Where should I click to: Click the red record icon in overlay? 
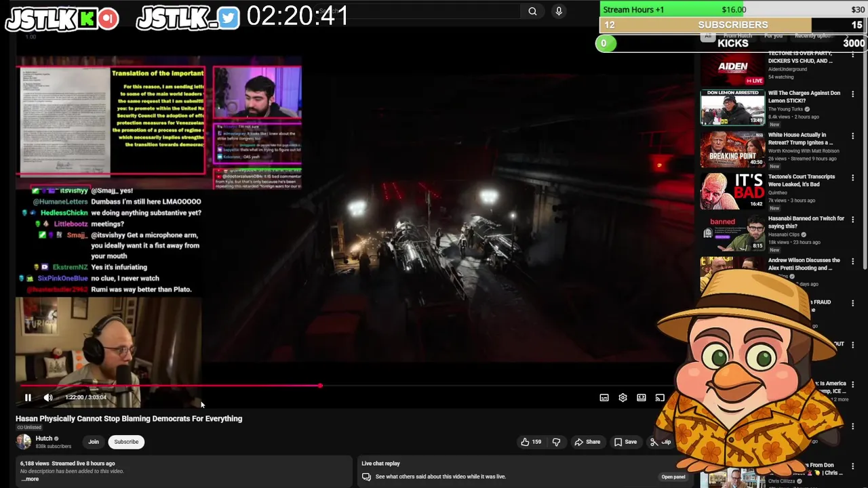click(108, 19)
